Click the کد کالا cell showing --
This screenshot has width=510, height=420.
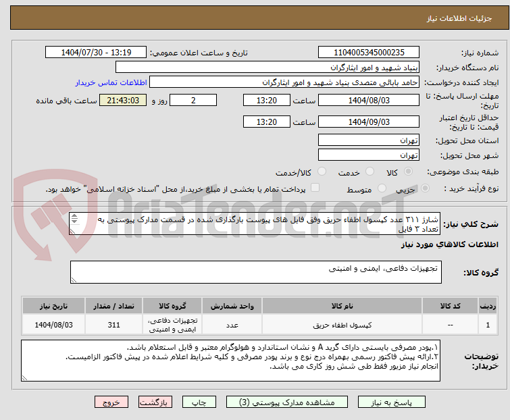click(450, 325)
